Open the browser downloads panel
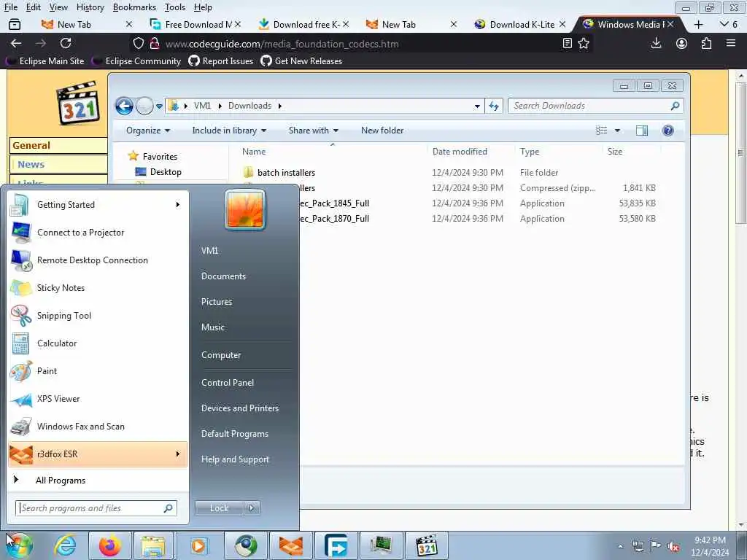This screenshot has width=747, height=560. click(x=656, y=43)
